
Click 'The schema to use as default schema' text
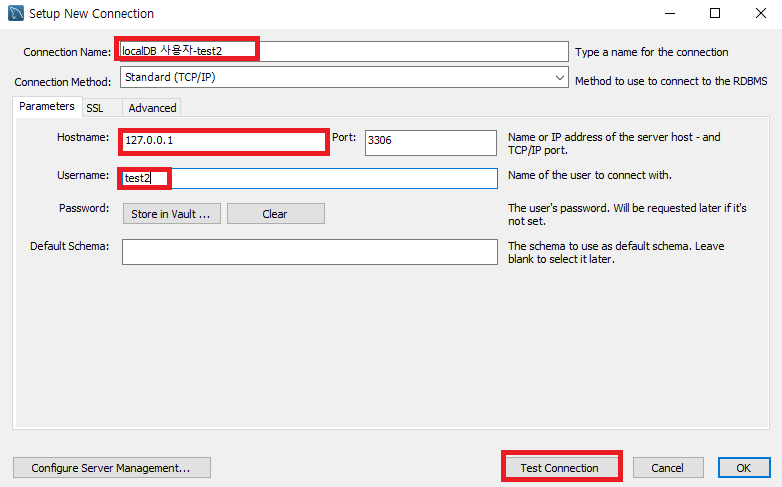(x=616, y=252)
